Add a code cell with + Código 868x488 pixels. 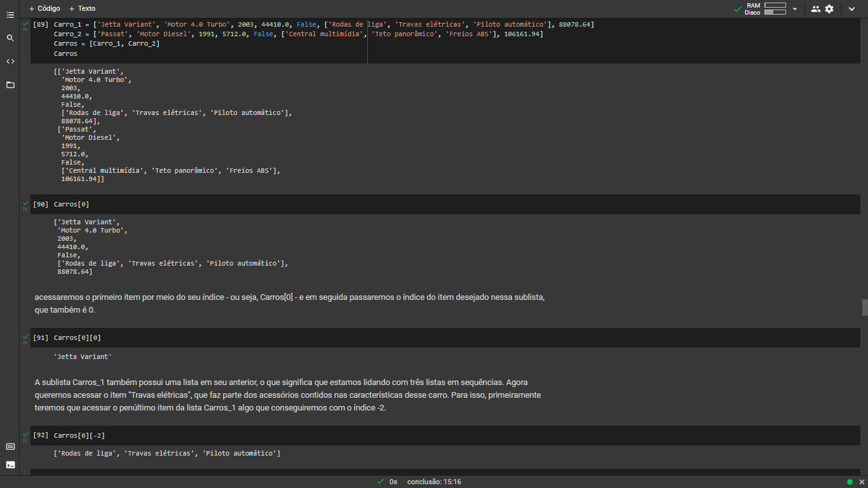(x=44, y=9)
